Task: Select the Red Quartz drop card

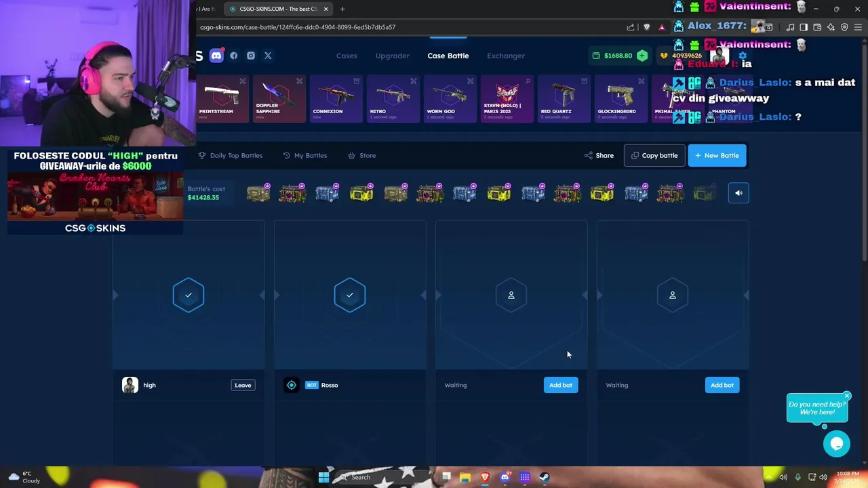Action: [564, 99]
